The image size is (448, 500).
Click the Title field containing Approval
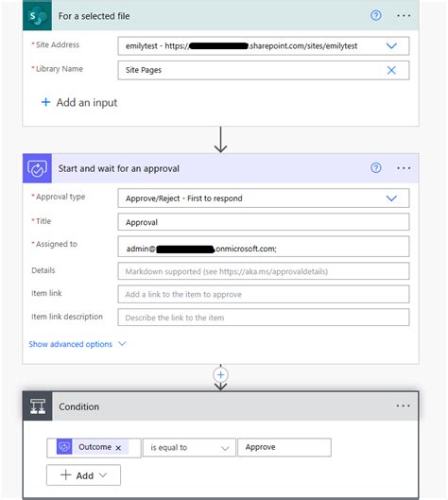[x=264, y=222]
